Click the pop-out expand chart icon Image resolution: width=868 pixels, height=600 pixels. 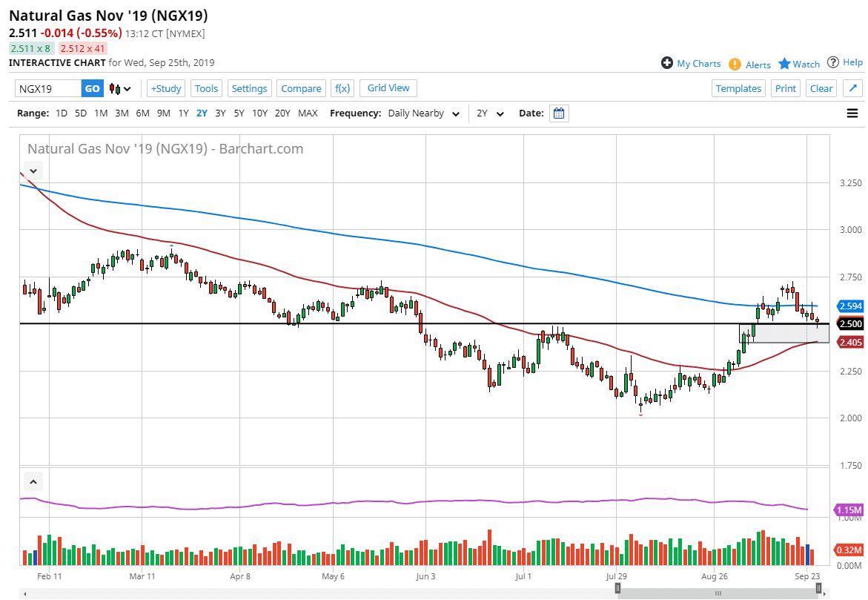click(x=852, y=88)
